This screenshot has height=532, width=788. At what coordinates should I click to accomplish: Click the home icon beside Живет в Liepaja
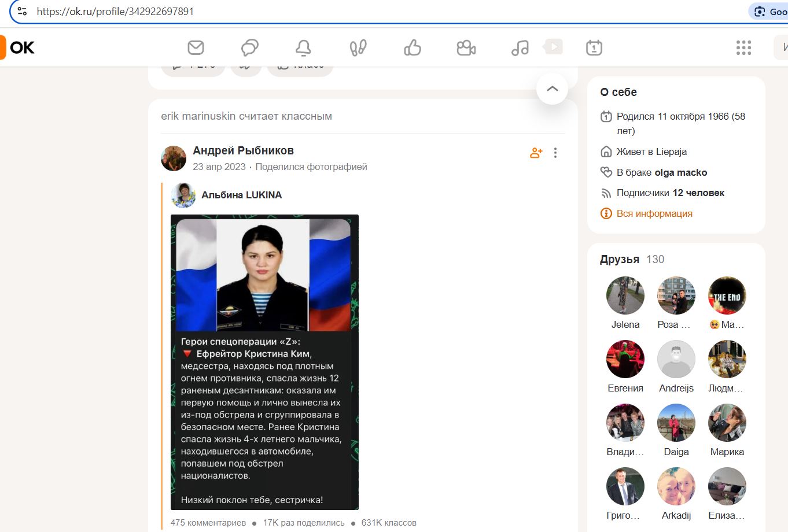[x=606, y=152]
